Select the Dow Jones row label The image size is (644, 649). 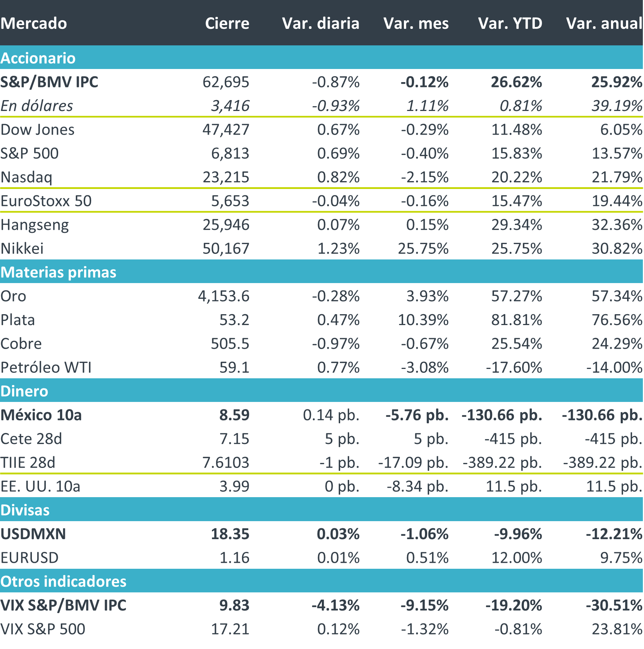[x=38, y=129]
